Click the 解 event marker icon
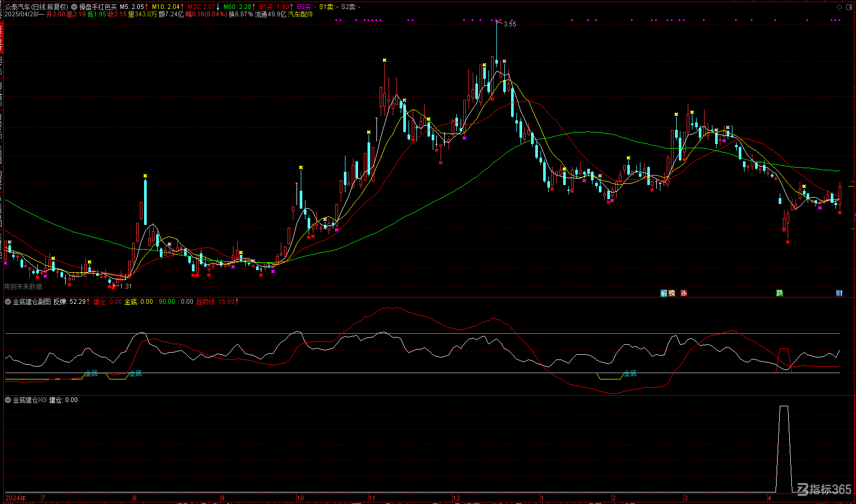 (x=664, y=293)
